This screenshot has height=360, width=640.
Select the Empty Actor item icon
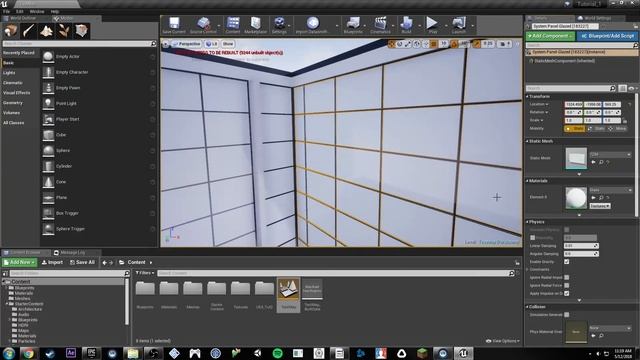48,56
